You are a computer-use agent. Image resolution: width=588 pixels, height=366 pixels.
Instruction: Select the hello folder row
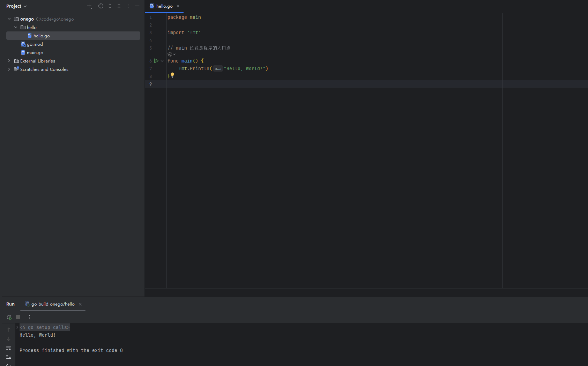(73, 27)
